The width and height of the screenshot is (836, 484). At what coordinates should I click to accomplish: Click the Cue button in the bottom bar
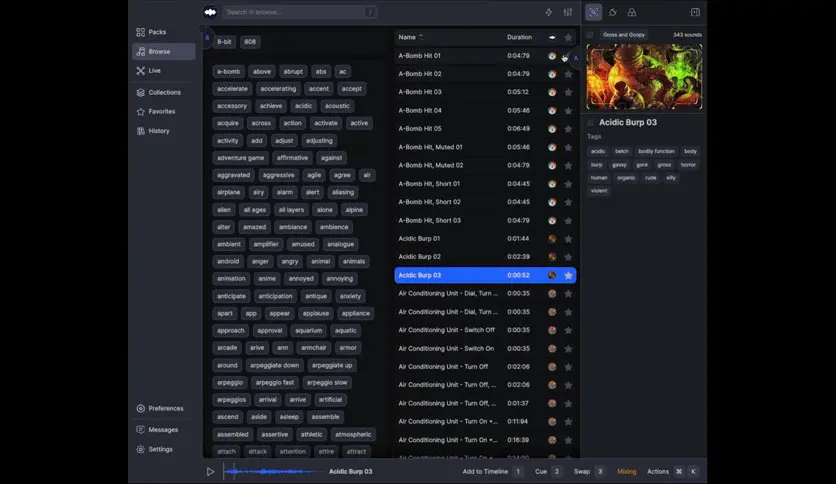point(548,472)
